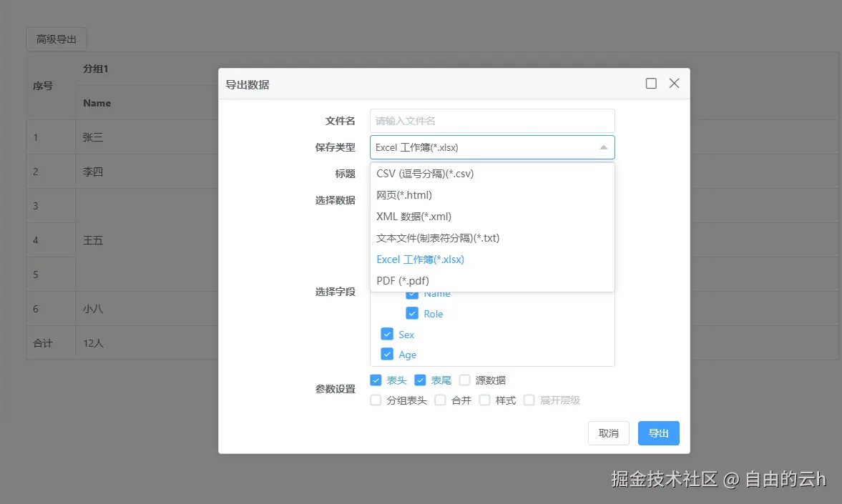
Task: Click the 高级导出 button at top left
Action: pos(56,39)
